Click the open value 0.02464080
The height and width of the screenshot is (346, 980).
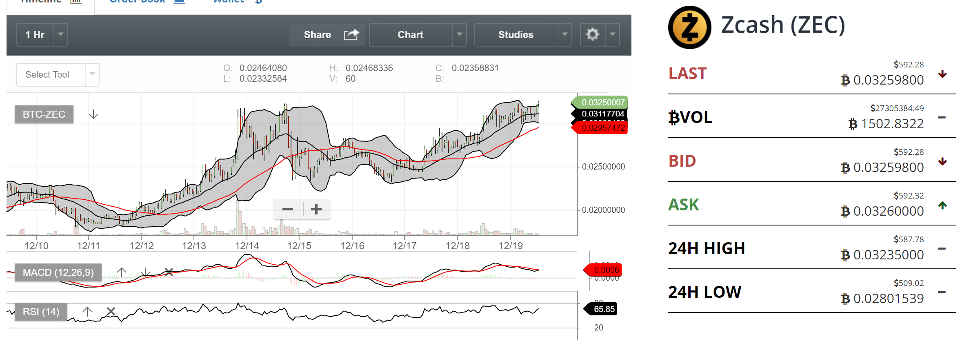click(x=263, y=68)
